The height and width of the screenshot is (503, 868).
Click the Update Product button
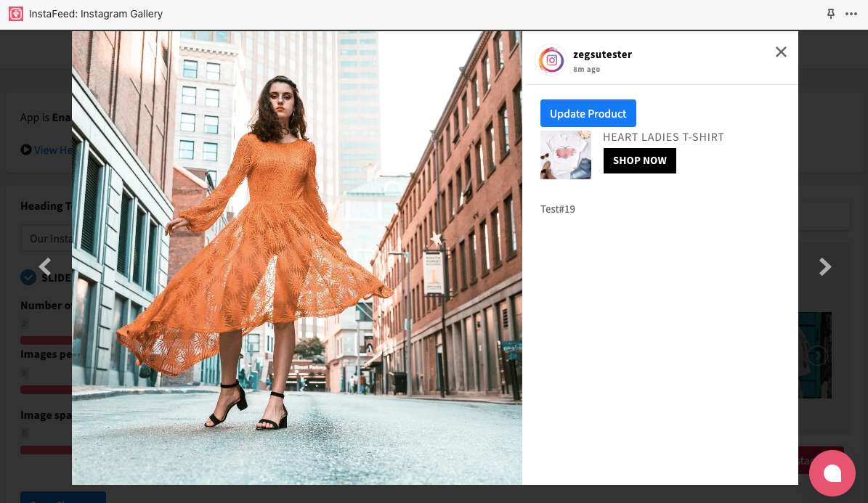(588, 113)
